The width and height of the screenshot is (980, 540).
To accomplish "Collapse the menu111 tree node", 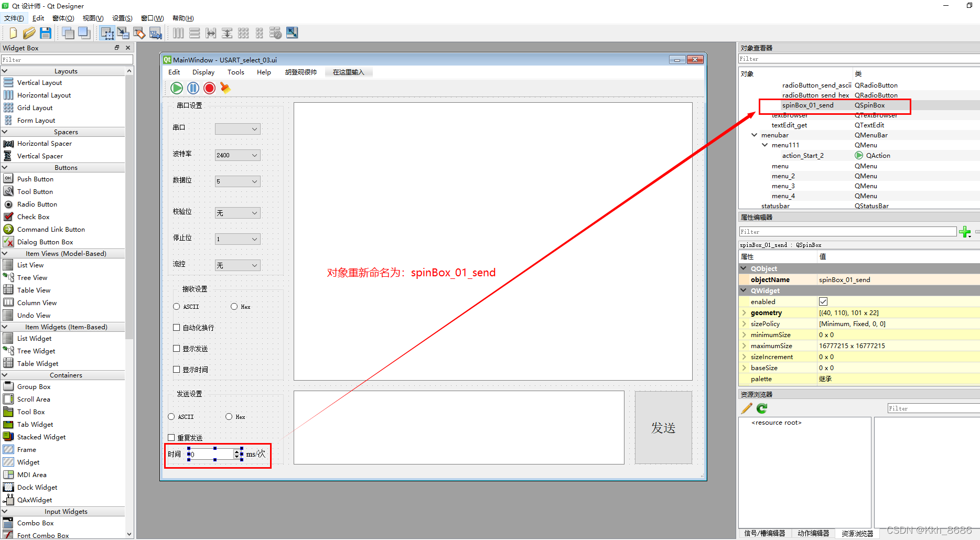I will click(765, 145).
